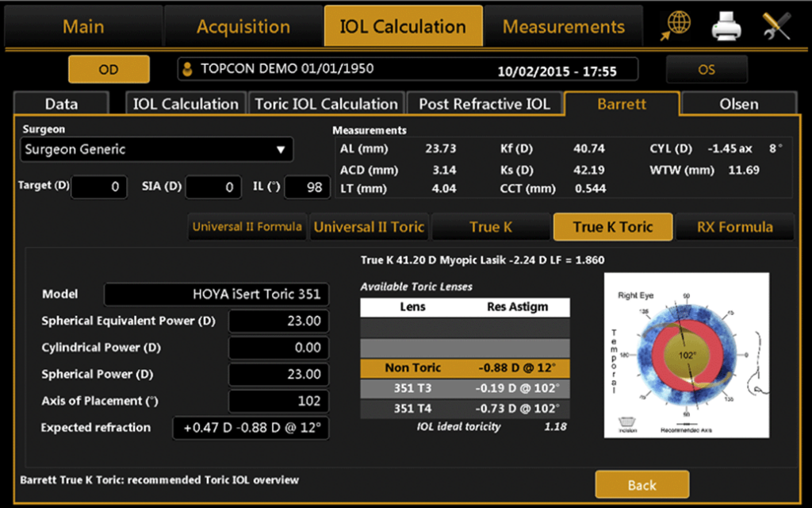Expand the Surgeon Generic dropdown
Screen dimensions: 812x508
pos(156,149)
